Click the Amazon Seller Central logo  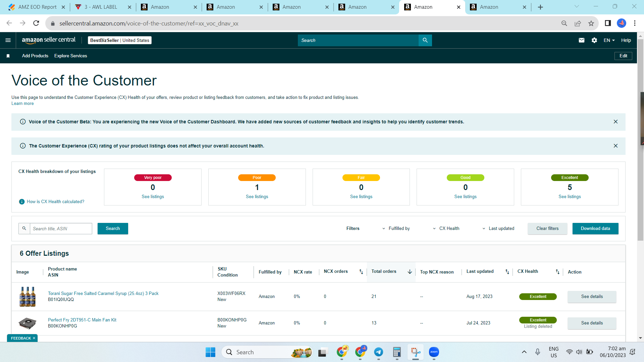pyautogui.click(x=49, y=40)
